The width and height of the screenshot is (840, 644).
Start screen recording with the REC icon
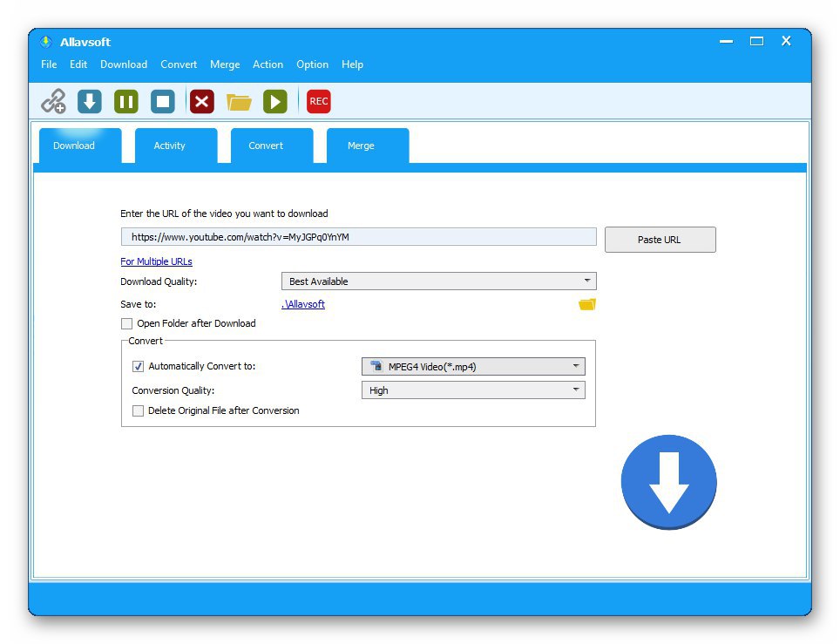pos(319,101)
